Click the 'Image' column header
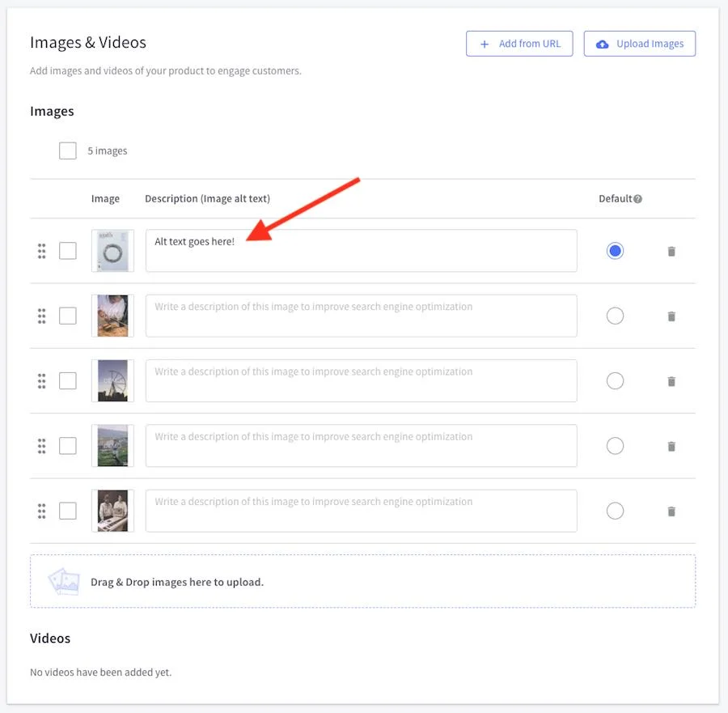Viewport: 728px width, 713px height. [105, 199]
